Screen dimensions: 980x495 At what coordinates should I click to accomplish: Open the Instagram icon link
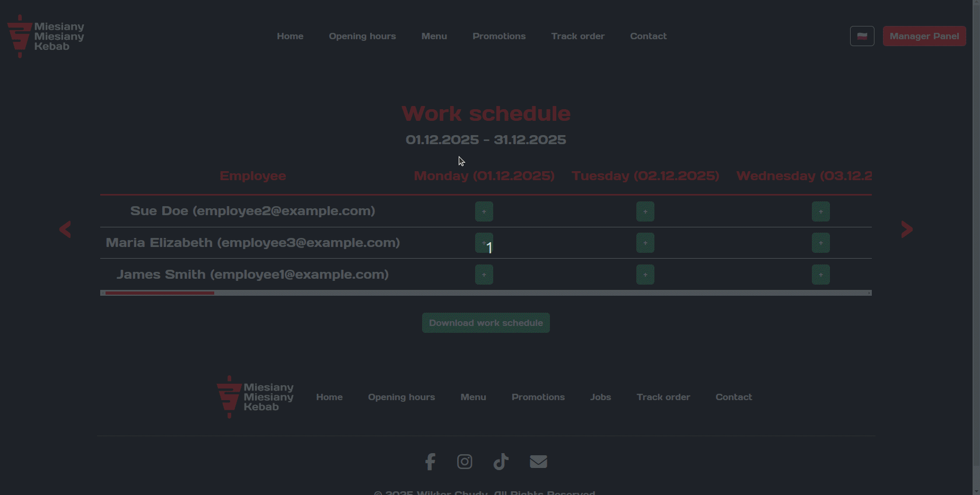click(465, 462)
